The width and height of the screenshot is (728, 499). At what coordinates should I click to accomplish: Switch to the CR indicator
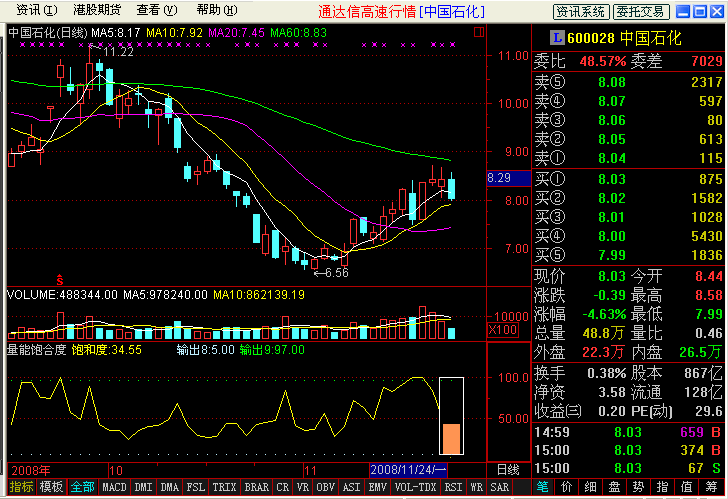283,487
